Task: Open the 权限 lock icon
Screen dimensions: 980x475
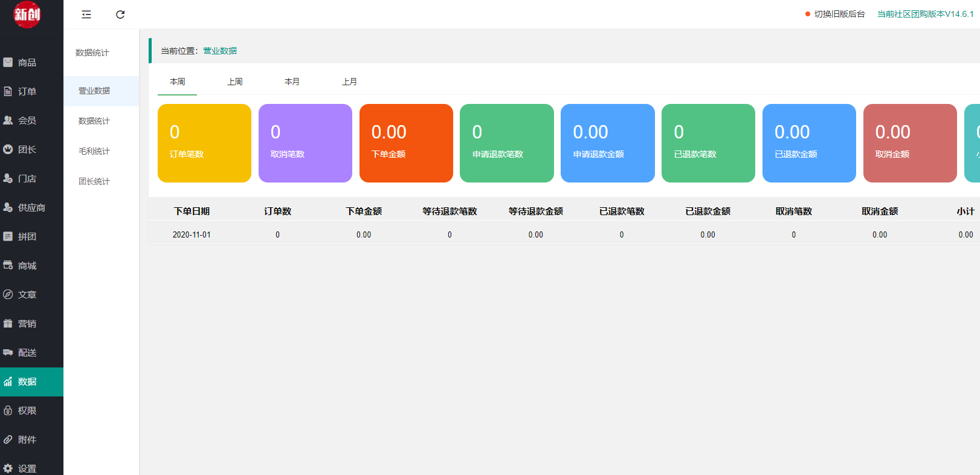Action: click(8, 410)
